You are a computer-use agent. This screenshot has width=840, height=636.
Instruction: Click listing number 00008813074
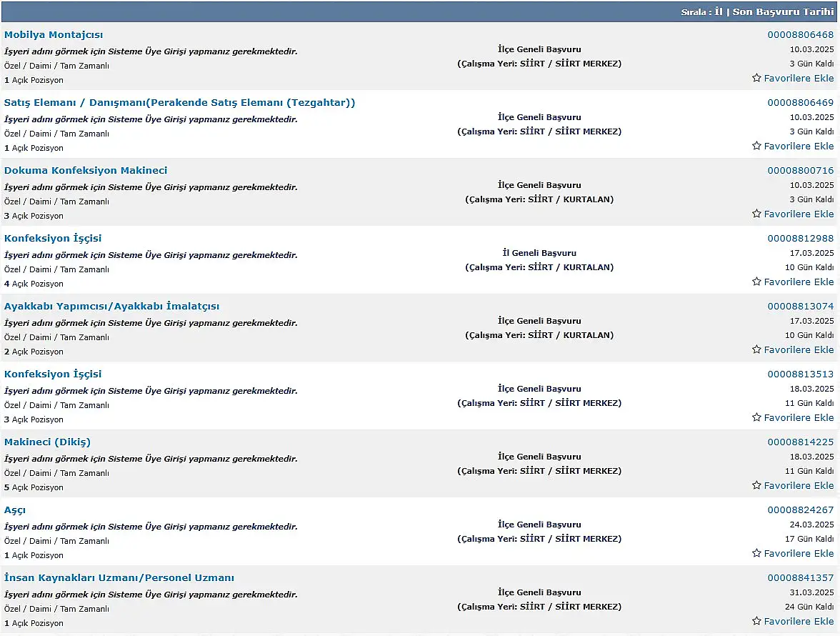tap(800, 307)
